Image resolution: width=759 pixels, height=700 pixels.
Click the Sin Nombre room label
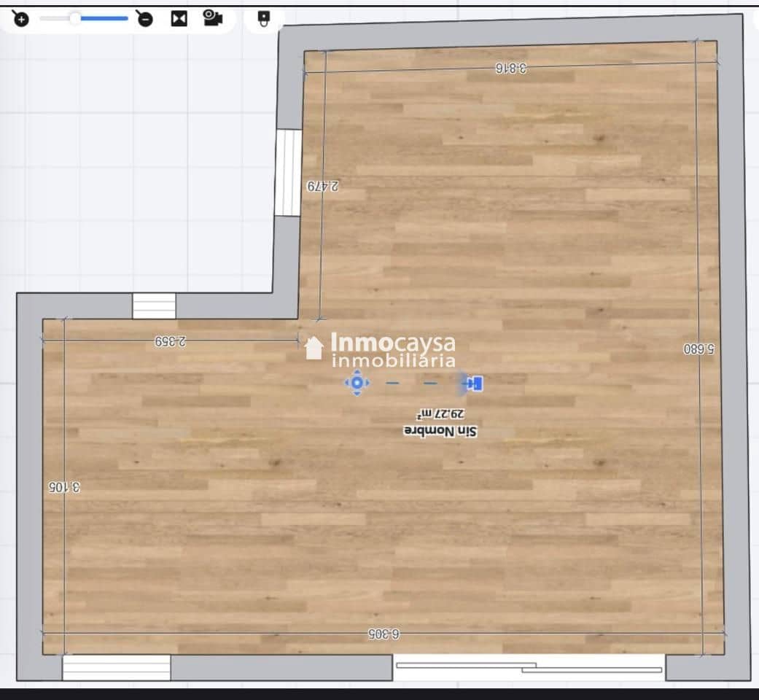440,432
